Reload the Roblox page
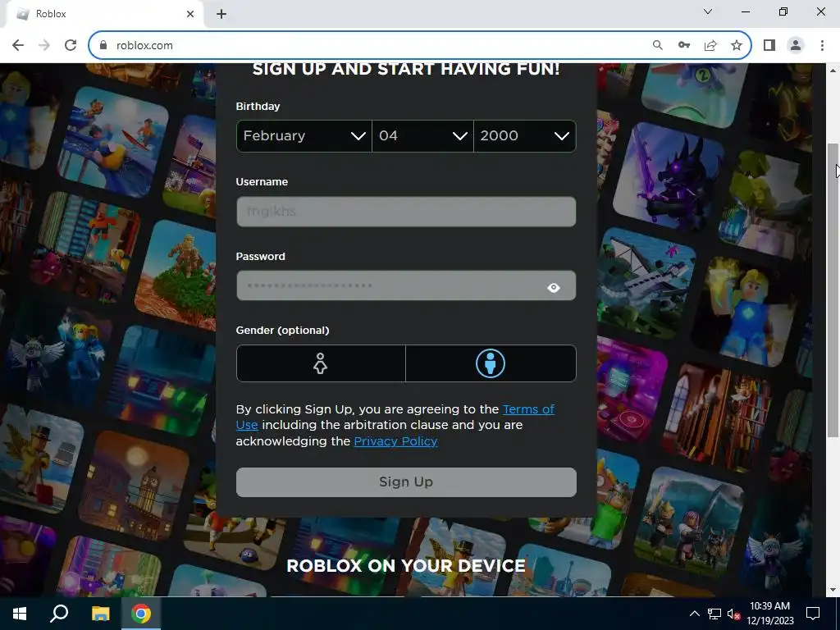 coord(71,46)
